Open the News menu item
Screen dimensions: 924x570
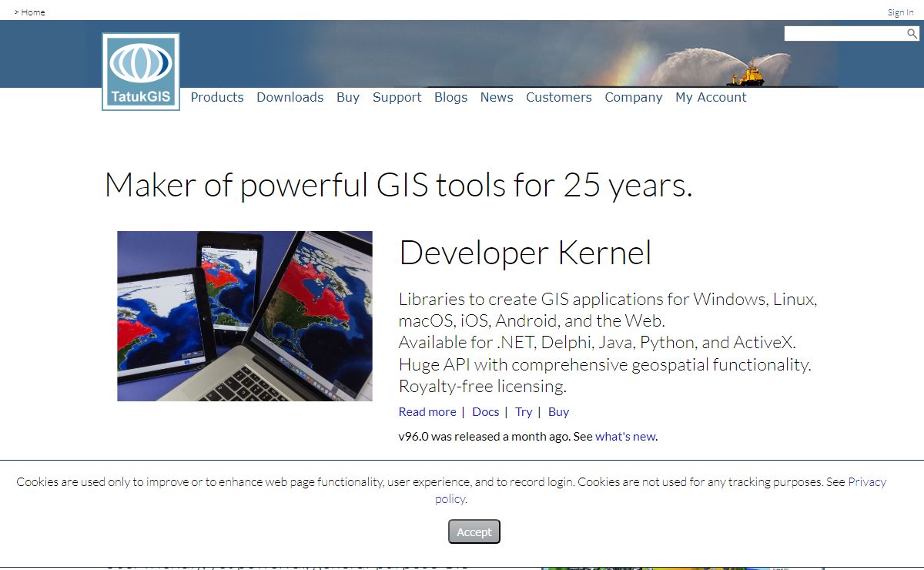point(497,97)
